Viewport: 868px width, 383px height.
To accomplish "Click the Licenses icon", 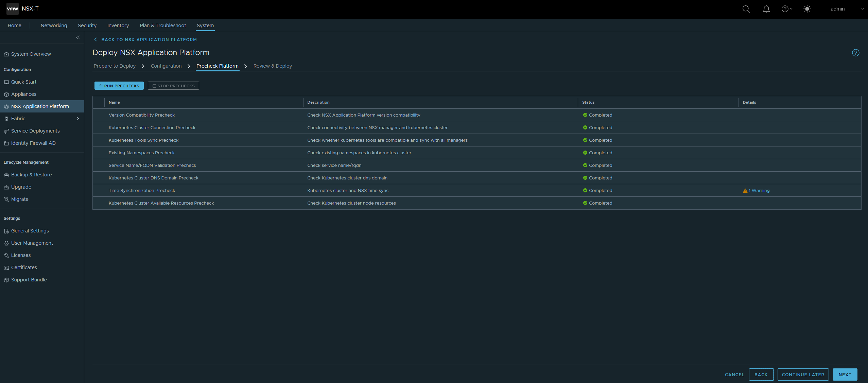I will click(6, 256).
